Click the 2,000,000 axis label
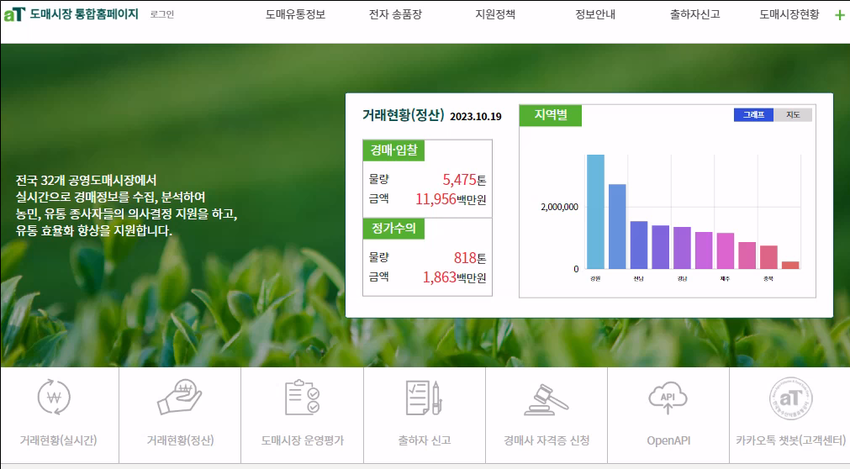The width and height of the screenshot is (850, 469). click(559, 207)
